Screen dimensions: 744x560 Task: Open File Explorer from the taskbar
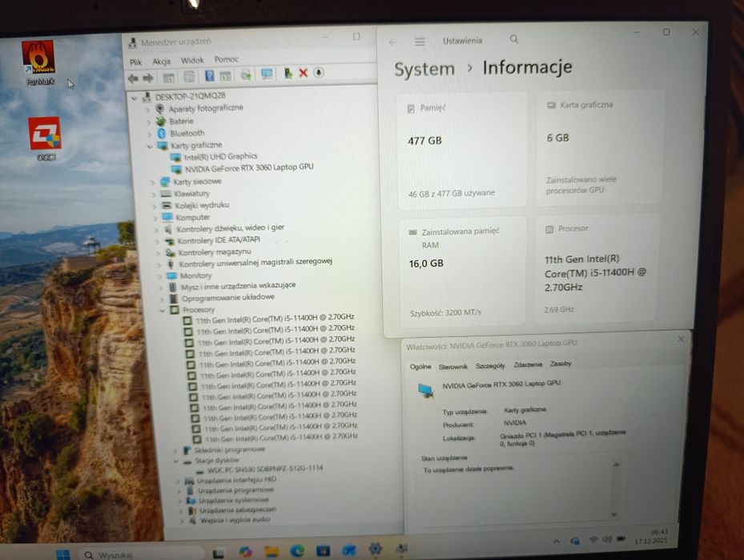point(271,551)
